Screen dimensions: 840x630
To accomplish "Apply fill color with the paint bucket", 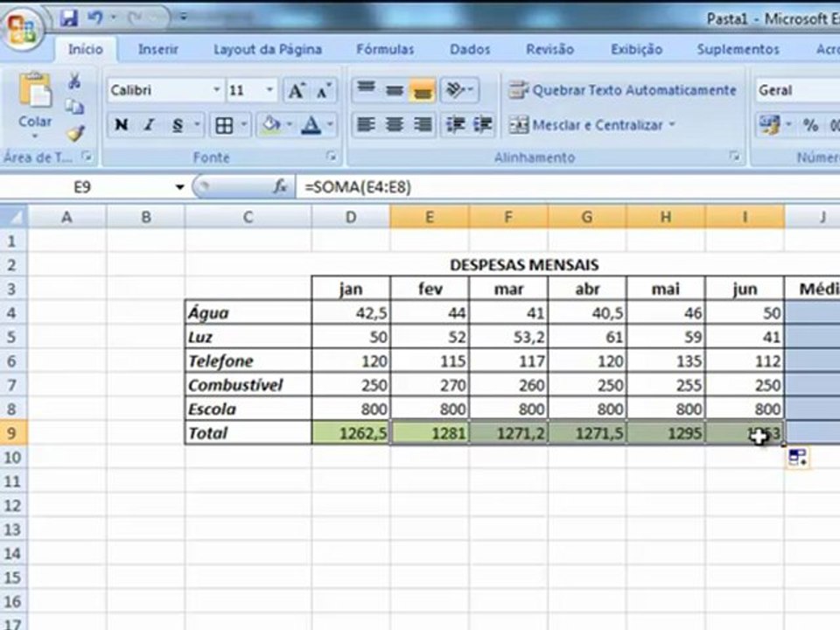I will coord(271,125).
